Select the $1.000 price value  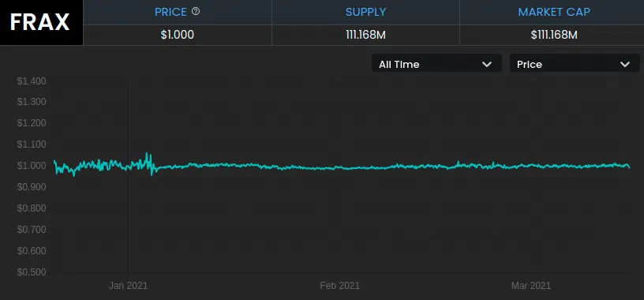(178, 35)
